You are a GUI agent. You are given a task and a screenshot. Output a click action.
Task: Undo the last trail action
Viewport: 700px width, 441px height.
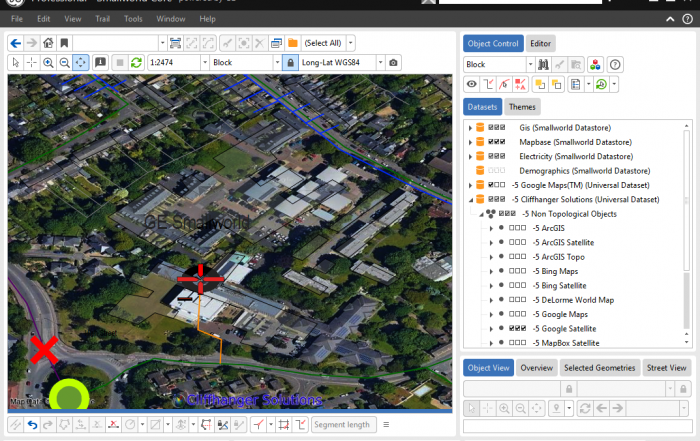coord(32,425)
